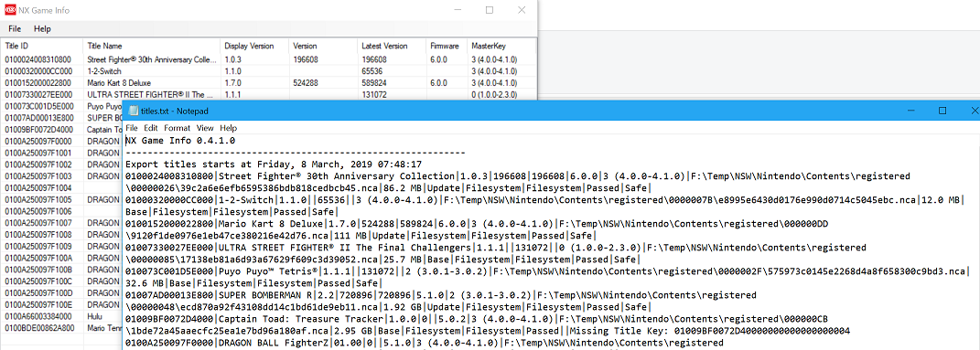
Task: Select the 1-2-Switch title name
Action: 103,72
